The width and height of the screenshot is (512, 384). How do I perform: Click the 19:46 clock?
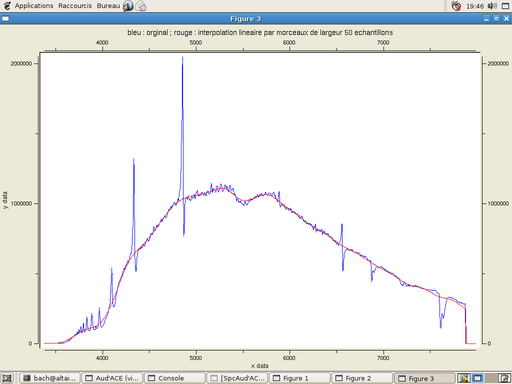[475, 6]
